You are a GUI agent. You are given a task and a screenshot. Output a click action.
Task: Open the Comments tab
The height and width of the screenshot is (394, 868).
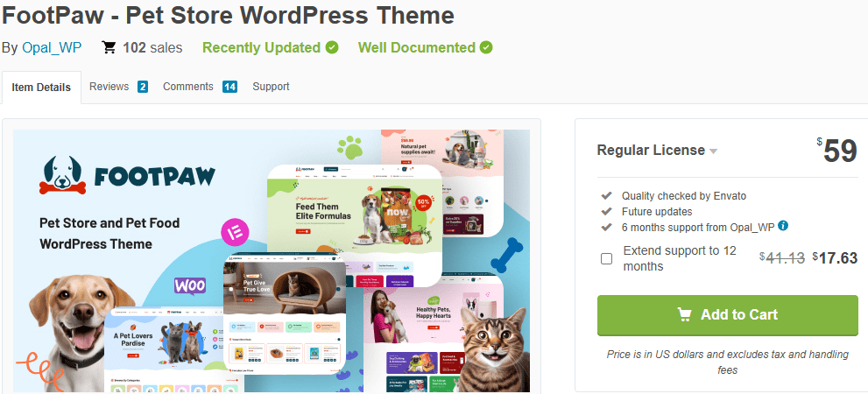pos(188,87)
